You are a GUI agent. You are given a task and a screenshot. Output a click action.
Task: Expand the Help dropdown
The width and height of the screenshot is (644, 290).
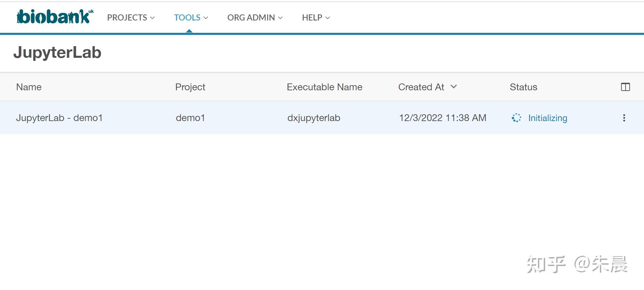click(x=315, y=17)
